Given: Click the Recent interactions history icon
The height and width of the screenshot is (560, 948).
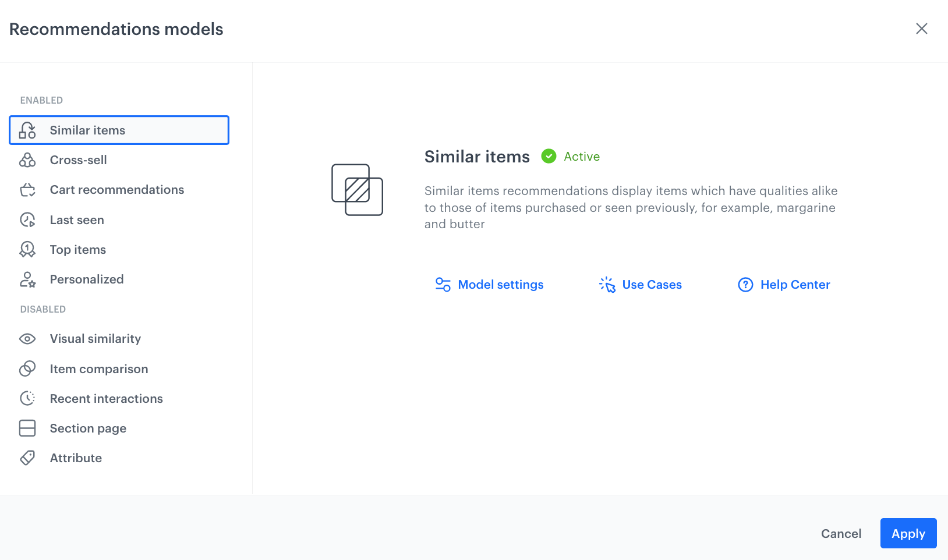Looking at the screenshot, I should (x=27, y=398).
